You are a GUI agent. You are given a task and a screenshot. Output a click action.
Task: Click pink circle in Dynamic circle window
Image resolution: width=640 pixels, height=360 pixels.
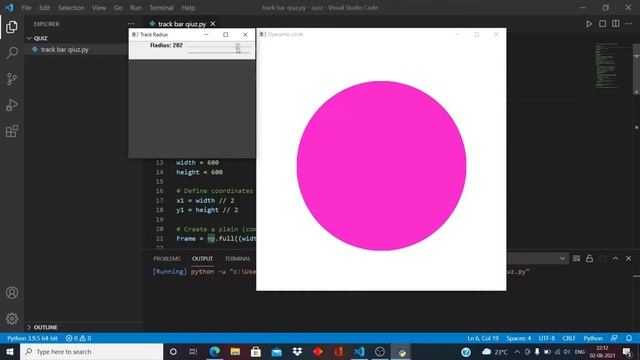[x=381, y=166]
